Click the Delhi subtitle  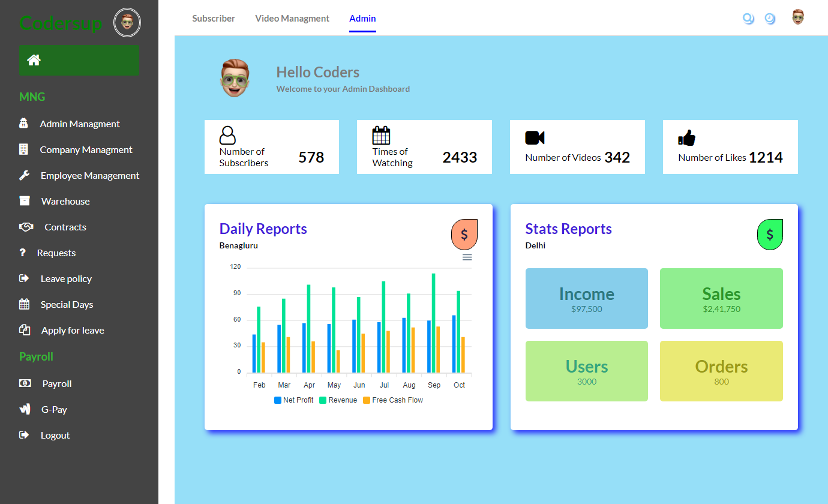tap(535, 245)
